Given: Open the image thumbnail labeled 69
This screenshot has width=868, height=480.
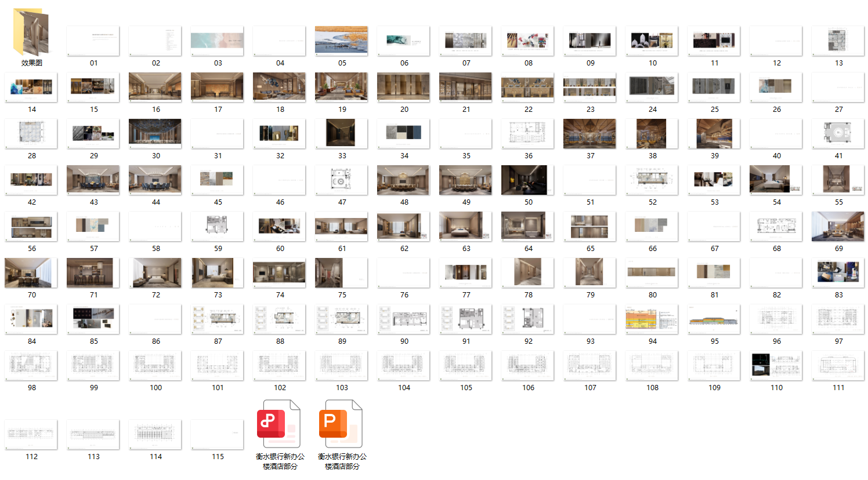Looking at the screenshot, I should [838, 226].
